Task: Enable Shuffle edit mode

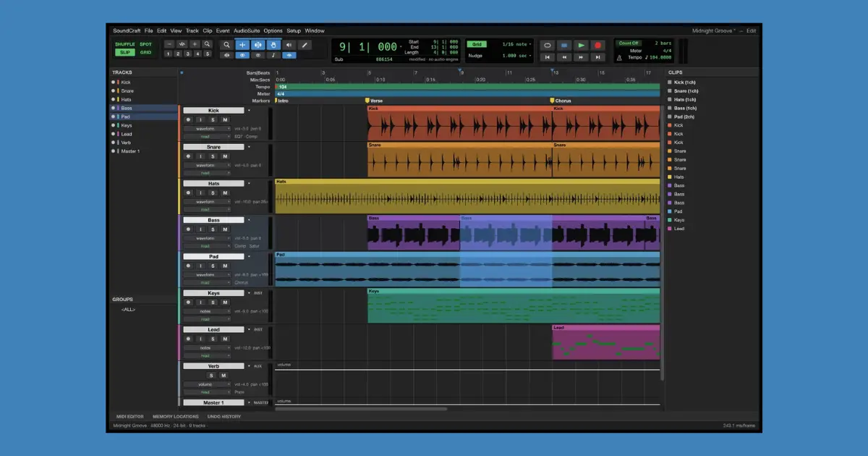Action: click(x=124, y=44)
